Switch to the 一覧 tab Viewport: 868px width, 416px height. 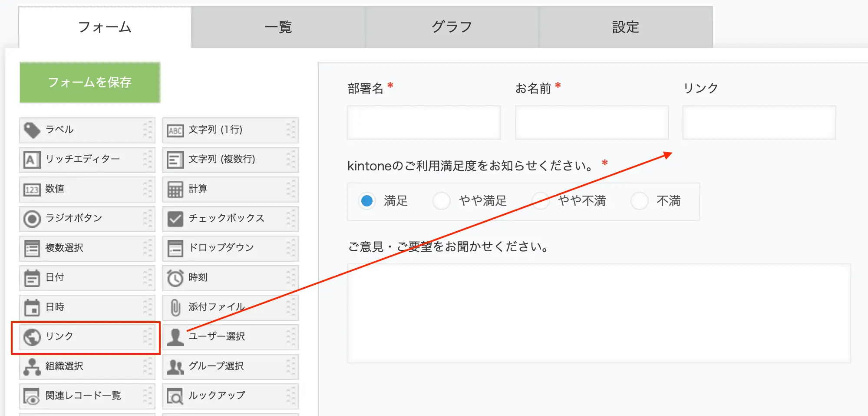point(278,27)
